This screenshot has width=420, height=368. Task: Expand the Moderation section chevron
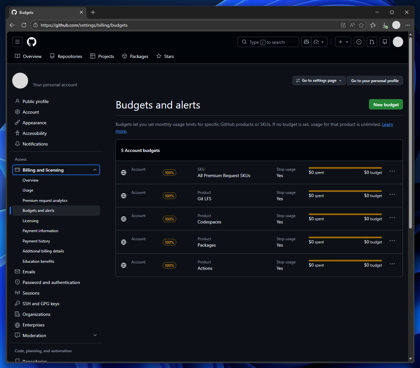coord(95,335)
